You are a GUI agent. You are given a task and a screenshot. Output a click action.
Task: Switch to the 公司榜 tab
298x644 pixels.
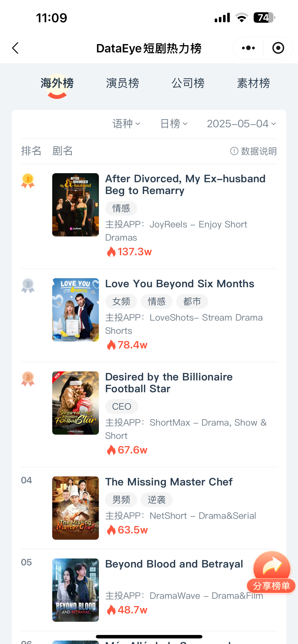tap(188, 83)
